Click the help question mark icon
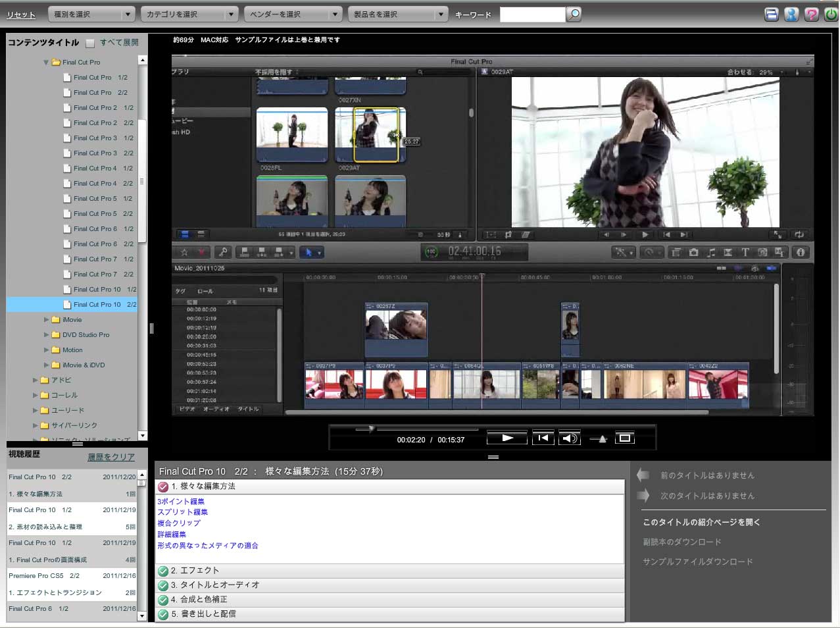840x628 pixels. coord(812,14)
